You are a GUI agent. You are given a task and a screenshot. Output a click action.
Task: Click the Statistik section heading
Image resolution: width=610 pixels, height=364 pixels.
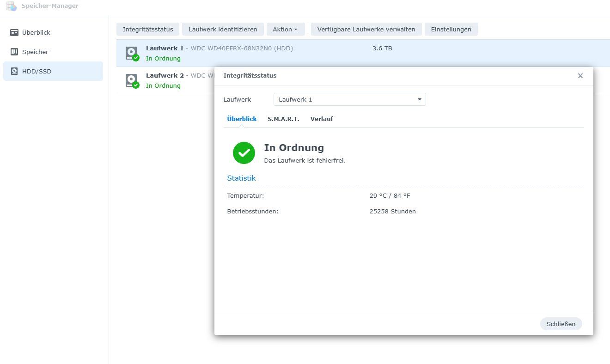coord(241,178)
